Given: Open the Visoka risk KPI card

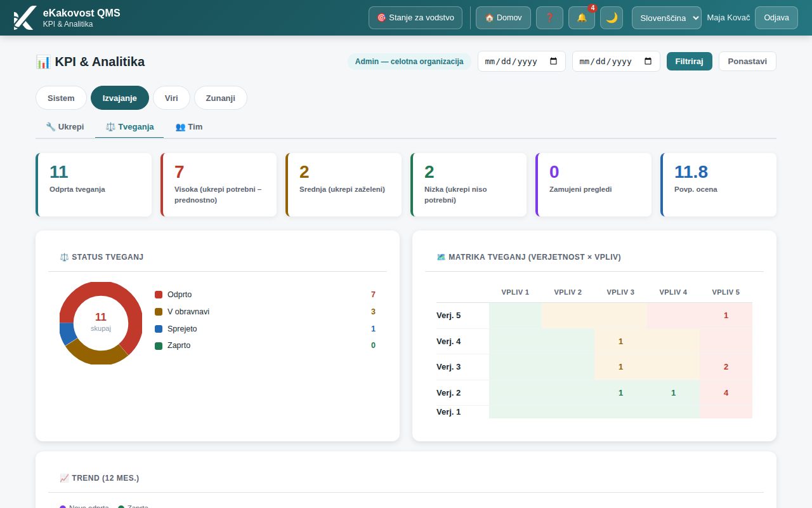Looking at the screenshot, I should coord(219,185).
